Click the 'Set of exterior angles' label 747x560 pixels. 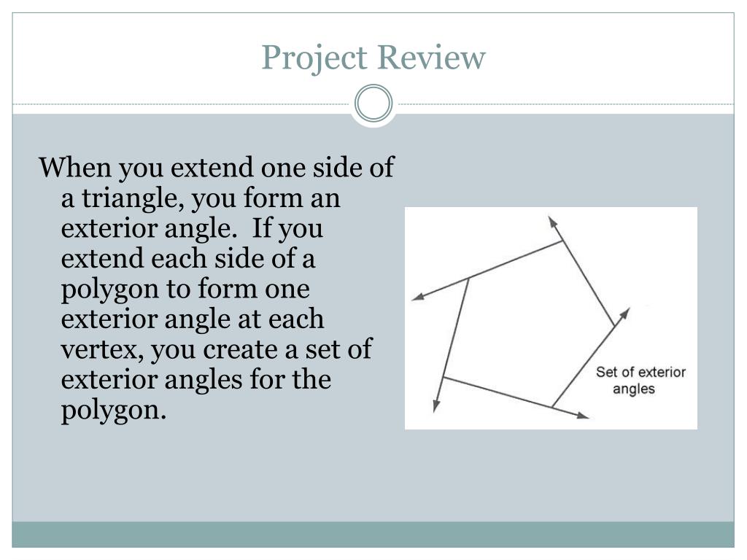click(x=640, y=380)
